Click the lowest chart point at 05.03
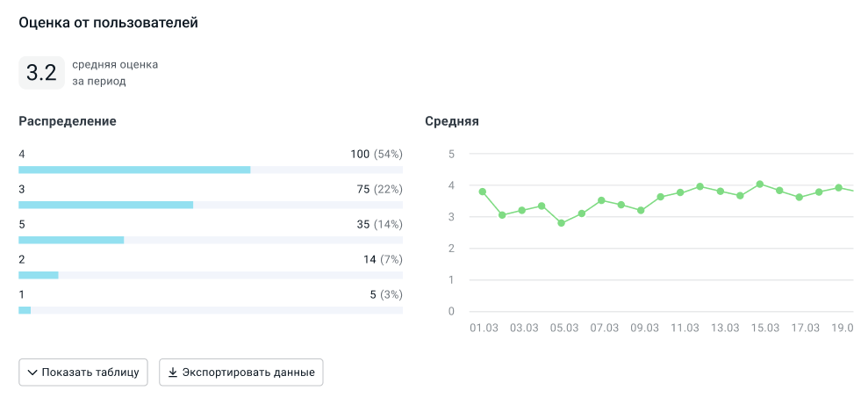868x405 pixels. tap(562, 223)
